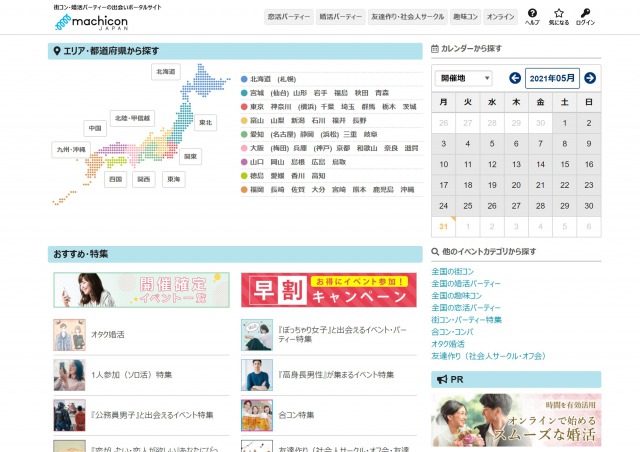Open the オンラインで始める婚活 PR banner
The width and height of the screenshot is (640, 452).
516,420
